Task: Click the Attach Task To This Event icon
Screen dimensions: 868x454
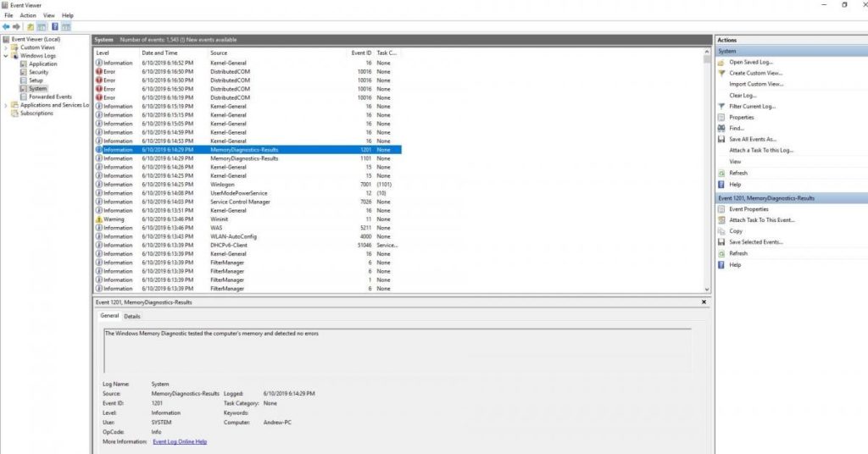Action: coord(721,220)
